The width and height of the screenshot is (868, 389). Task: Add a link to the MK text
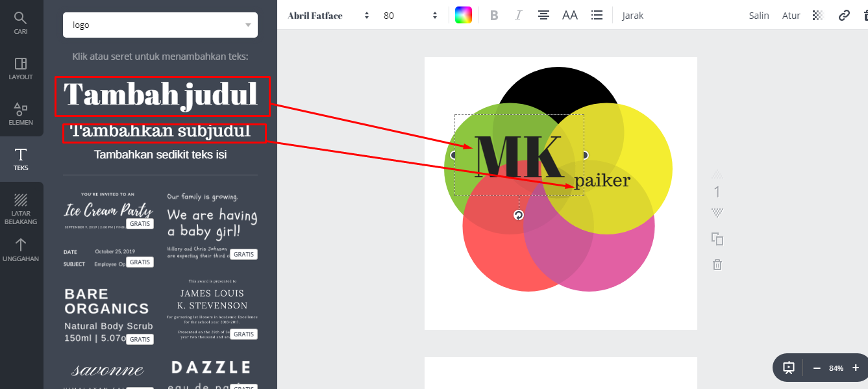point(844,15)
